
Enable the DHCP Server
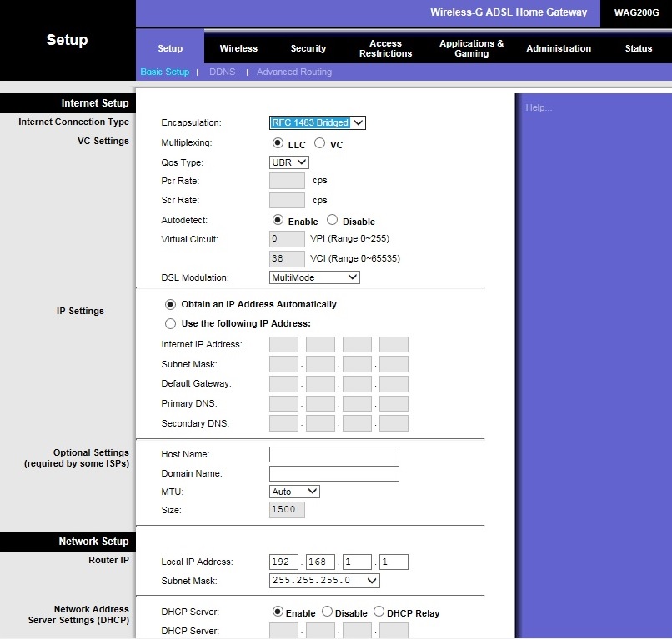(278, 612)
